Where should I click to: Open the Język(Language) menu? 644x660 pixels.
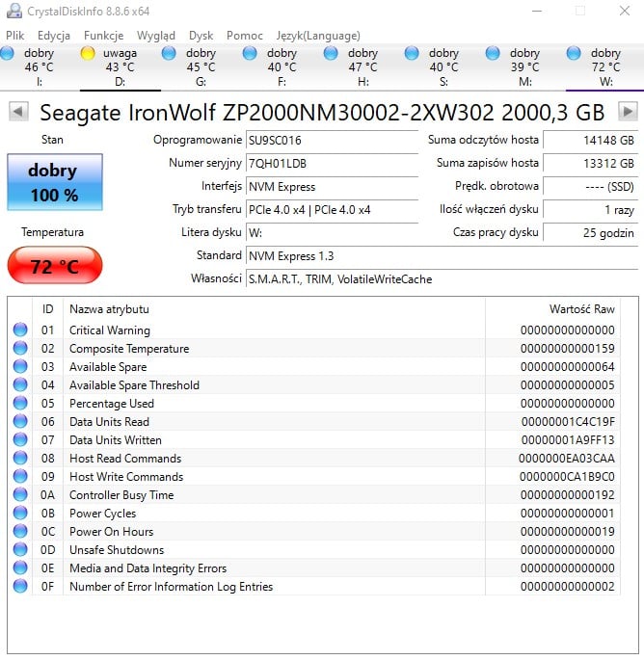point(318,36)
